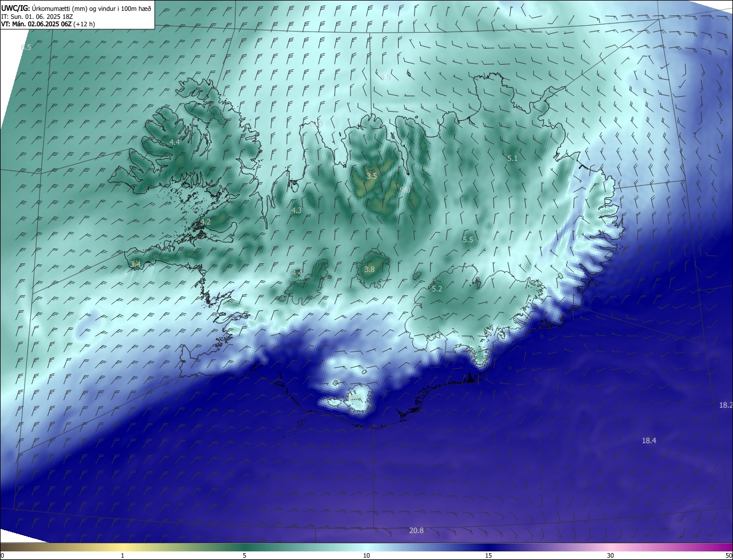Click the 18.2 value label
733x560 pixels.
pos(726,405)
